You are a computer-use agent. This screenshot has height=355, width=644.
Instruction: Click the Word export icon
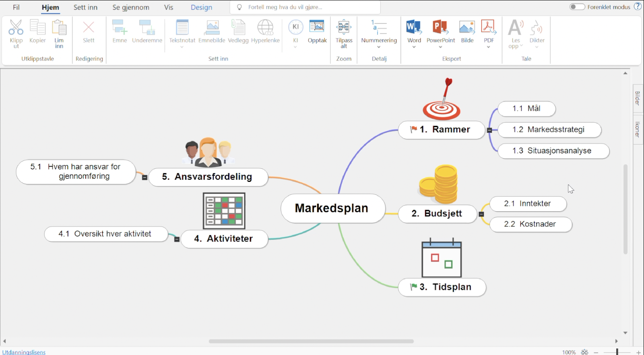[x=414, y=28]
